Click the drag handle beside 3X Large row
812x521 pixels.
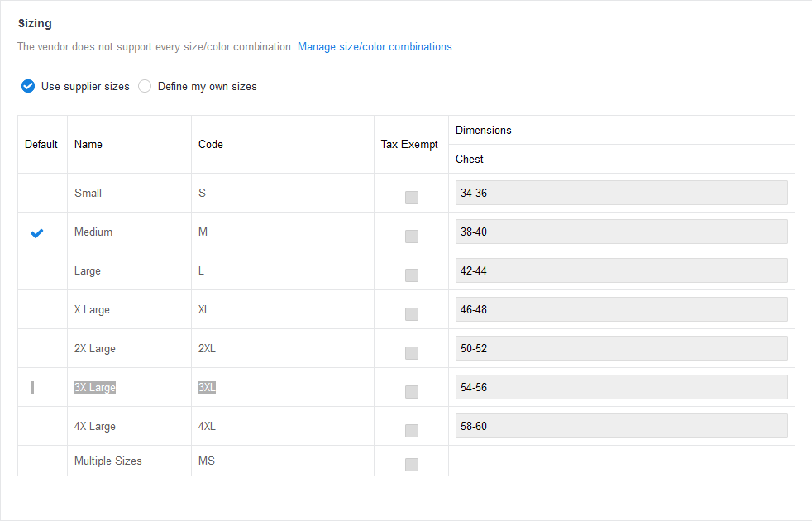pyautogui.click(x=32, y=387)
